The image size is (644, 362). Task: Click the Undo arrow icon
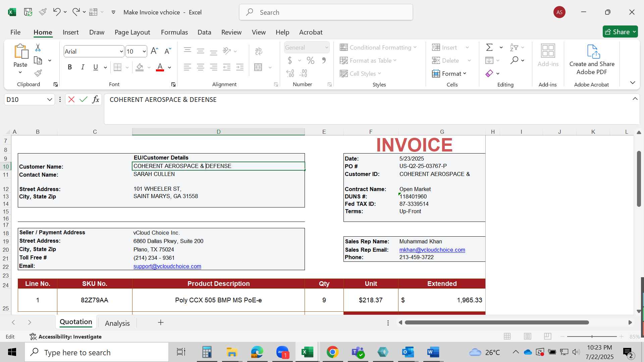click(57, 12)
